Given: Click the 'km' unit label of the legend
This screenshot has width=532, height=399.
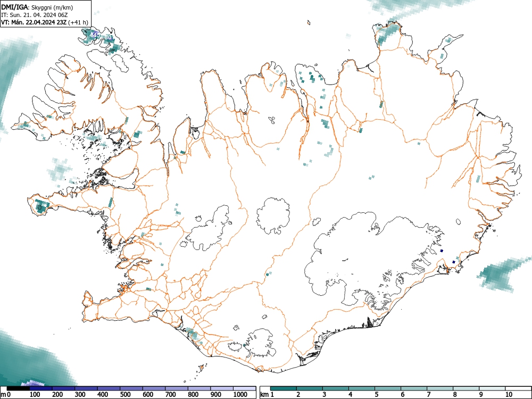Looking at the screenshot, I should [264, 395].
